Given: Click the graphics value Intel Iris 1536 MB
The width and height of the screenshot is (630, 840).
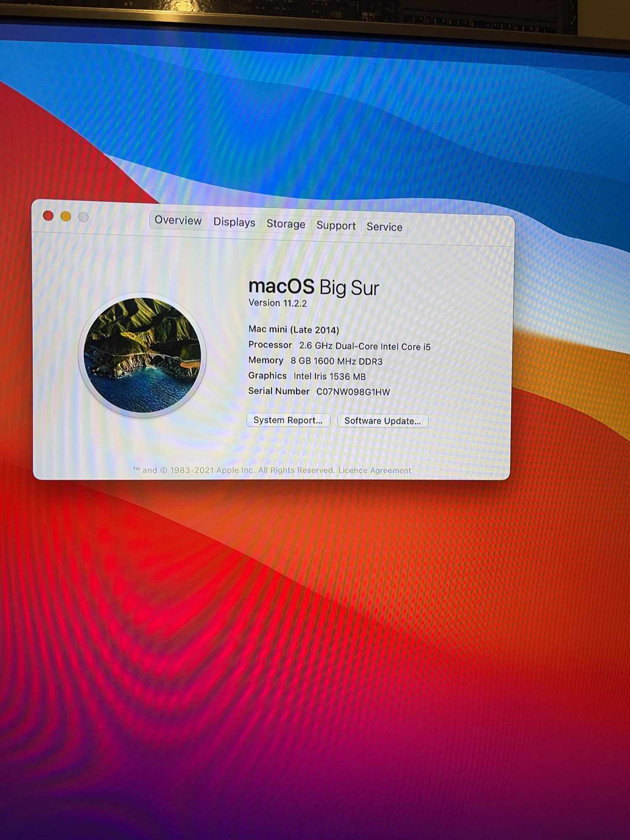Looking at the screenshot, I should point(330,376).
